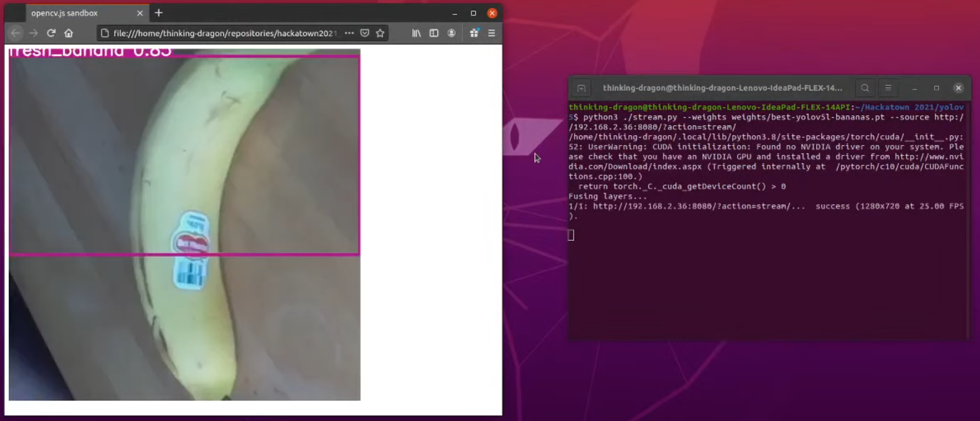Image resolution: width=980 pixels, height=421 pixels.
Task: Close the terminal window
Action: pos(959,88)
